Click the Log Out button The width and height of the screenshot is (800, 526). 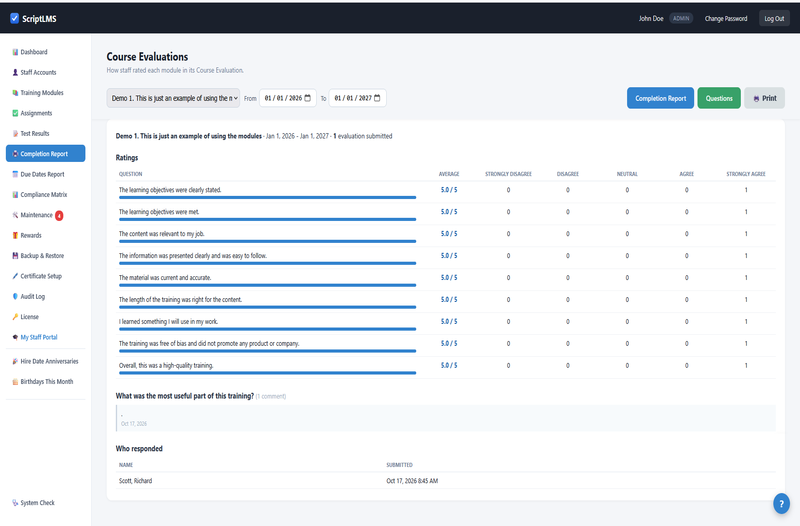774,18
